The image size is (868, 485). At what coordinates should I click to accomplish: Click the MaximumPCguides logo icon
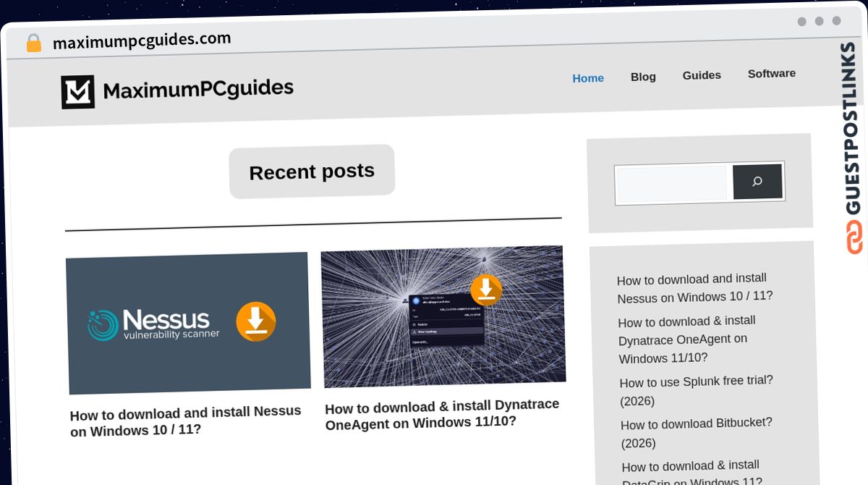tap(78, 92)
